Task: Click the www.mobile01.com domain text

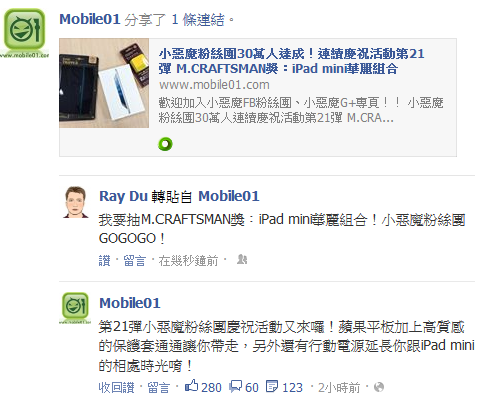Action: point(214,85)
